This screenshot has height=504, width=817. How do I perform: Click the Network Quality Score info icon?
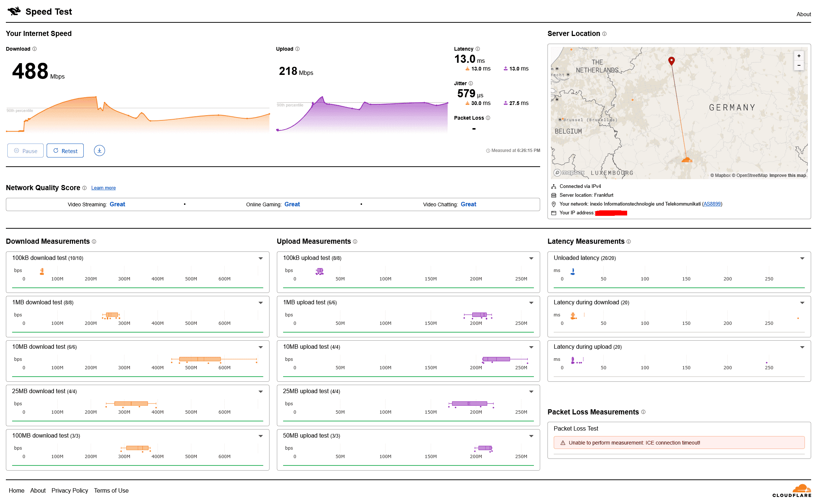pyautogui.click(x=84, y=188)
